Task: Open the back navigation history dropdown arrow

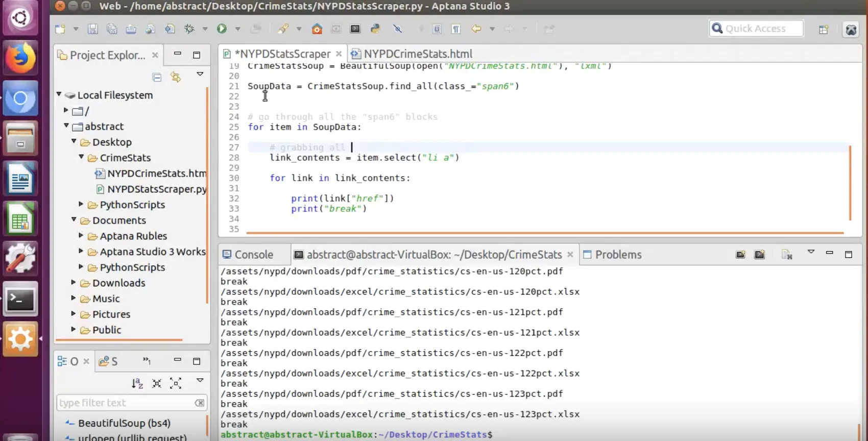Action: [x=492, y=29]
